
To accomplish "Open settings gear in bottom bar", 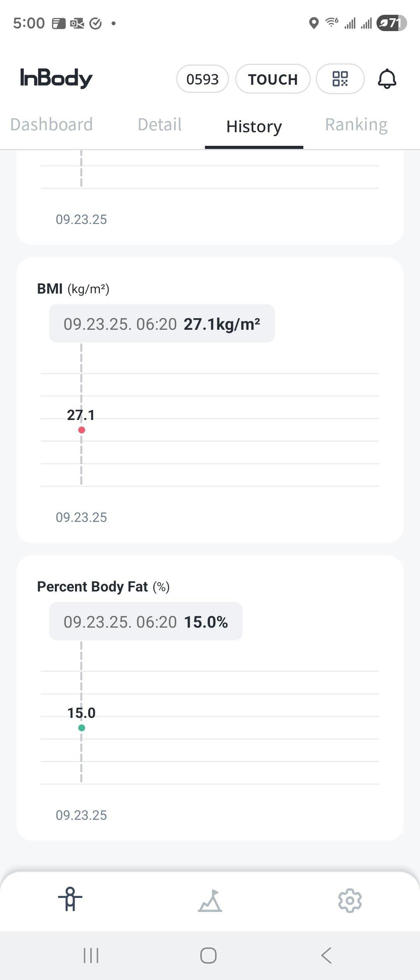I will coord(350,900).
